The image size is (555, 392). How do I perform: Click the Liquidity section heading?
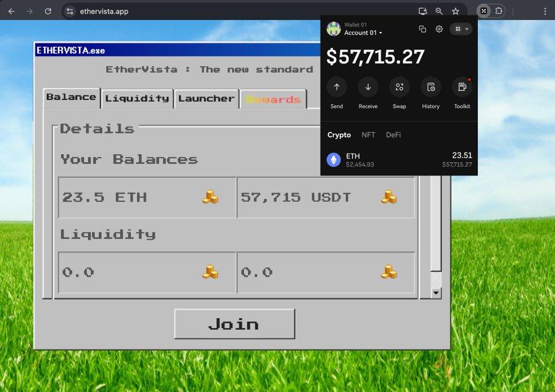coord(108,235)
